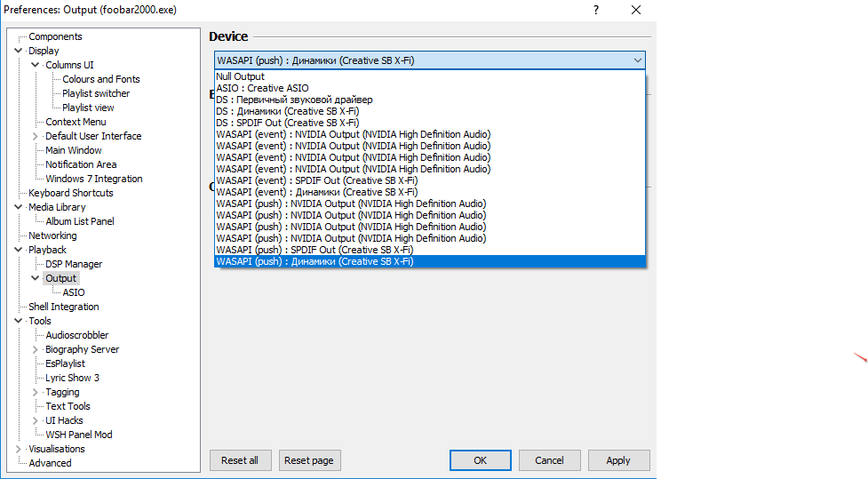Screen dimensions: 868x479
Task: Open EsPlaylist page
Action: 66,363
